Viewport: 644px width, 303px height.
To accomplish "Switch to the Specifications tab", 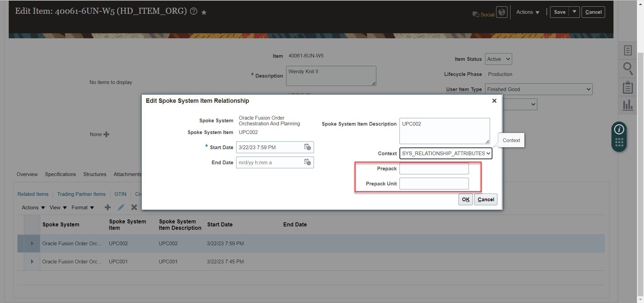I will click(x=60, y=174).
